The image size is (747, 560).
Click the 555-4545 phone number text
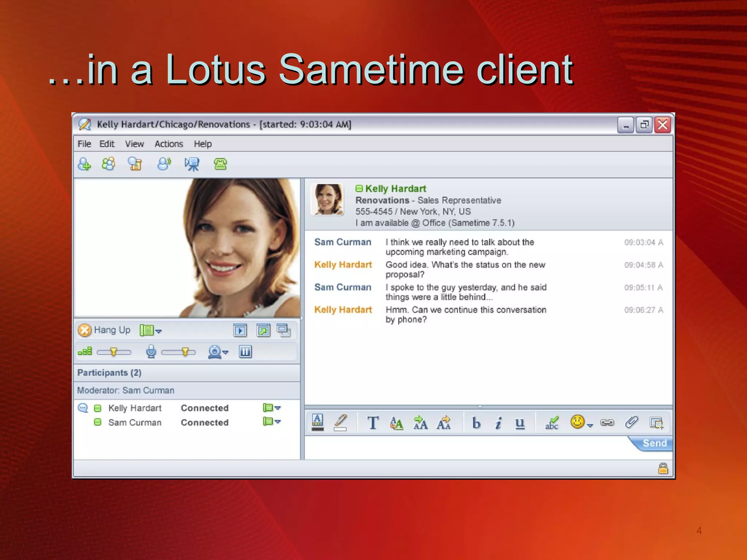(x=374, y=211)
